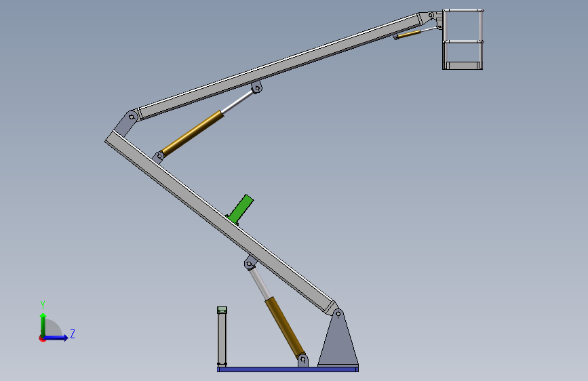Select the lower boom arm
The image size is (588, 381).
pyautogui.click(x=221, y=223)
